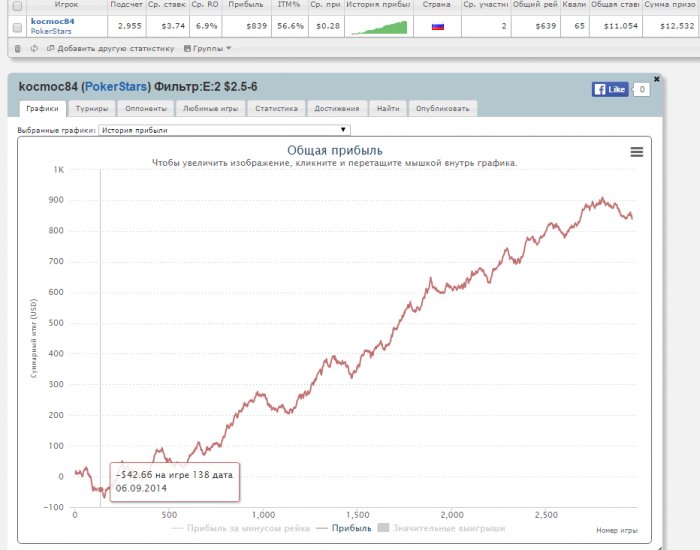Click the trash delete icon below the table
The width and height of the screenshot is (700, 550).
click(17, 49)
